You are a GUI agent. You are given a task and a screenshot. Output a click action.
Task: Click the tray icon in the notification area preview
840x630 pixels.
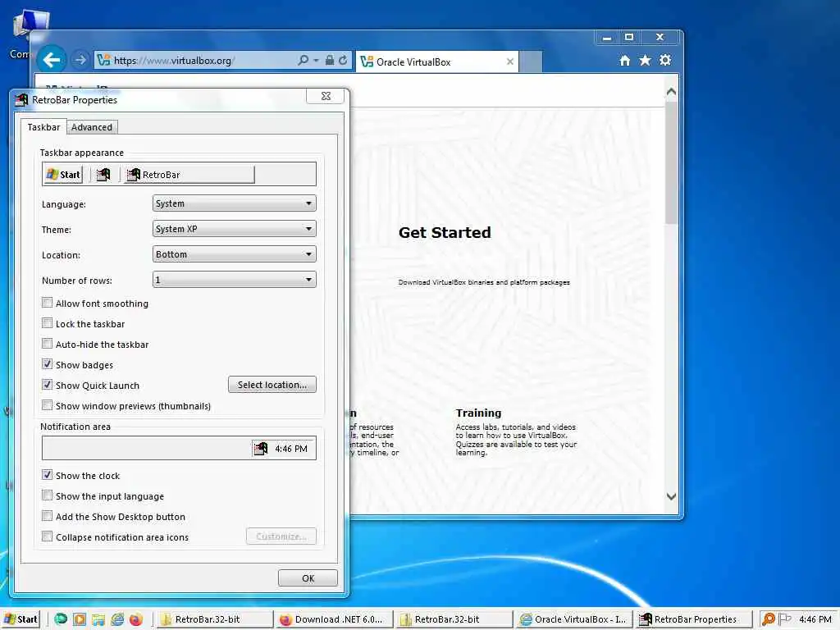(261, 449)
